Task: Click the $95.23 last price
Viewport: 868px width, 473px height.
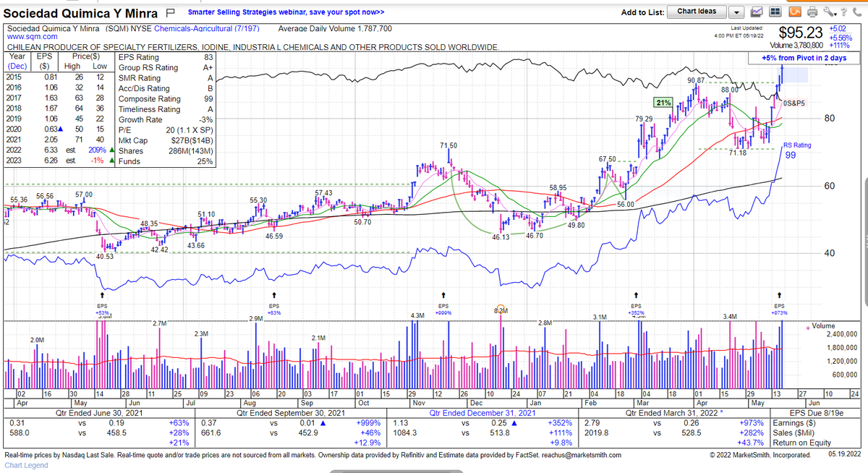Action: pos(801,33)
